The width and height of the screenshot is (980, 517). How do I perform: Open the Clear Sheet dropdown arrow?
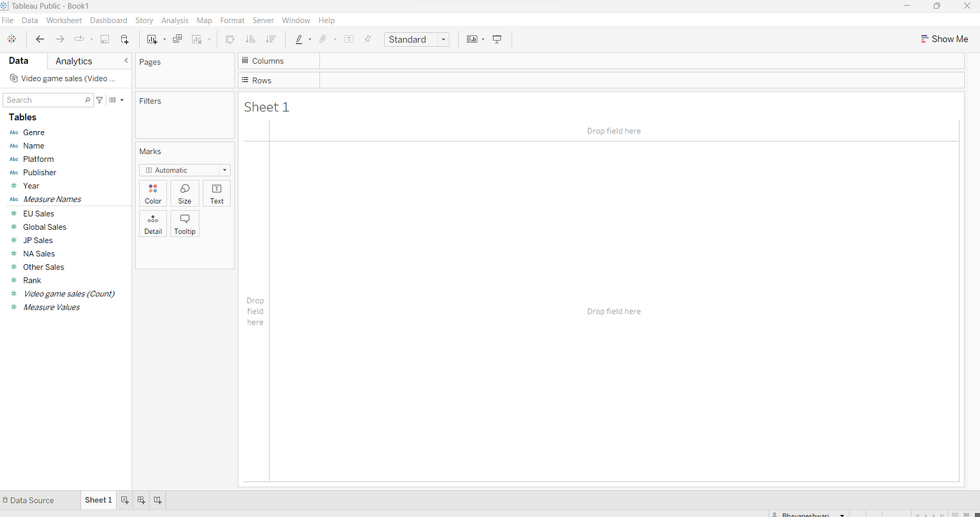pyautogui.click(x=209, y=39)
